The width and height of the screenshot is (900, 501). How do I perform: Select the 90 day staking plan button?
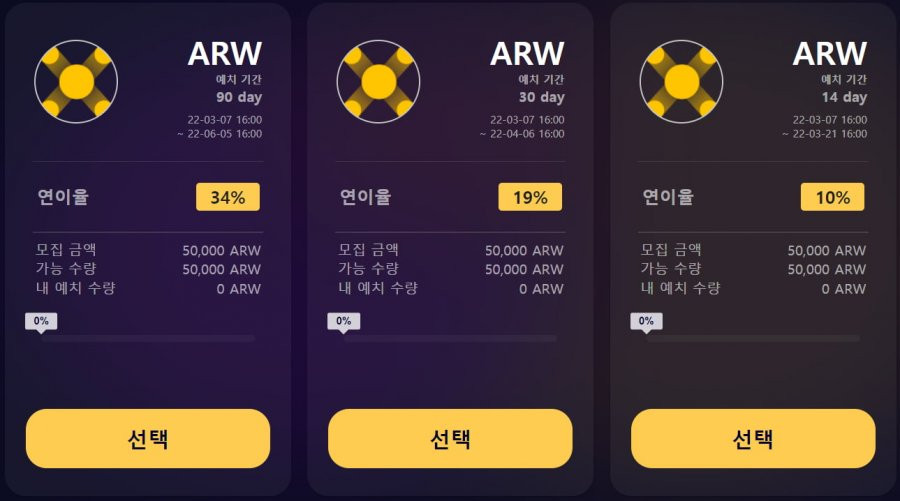(148, 438)
